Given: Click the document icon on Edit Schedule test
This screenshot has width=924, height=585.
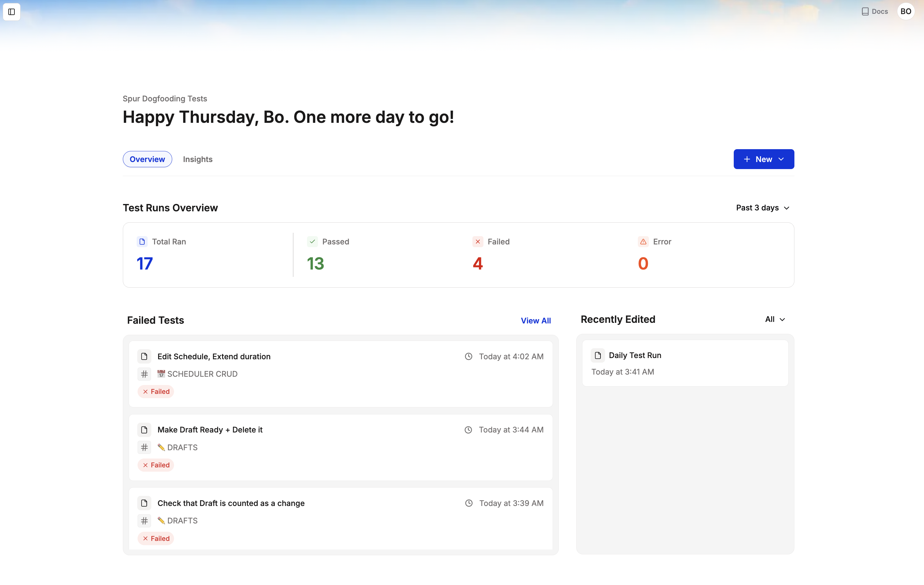Looking at the screenshot, I should (x=144, y=356).
